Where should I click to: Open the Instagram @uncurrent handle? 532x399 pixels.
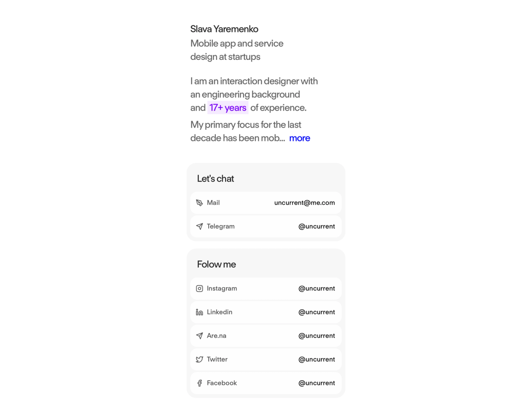[317, 288]
